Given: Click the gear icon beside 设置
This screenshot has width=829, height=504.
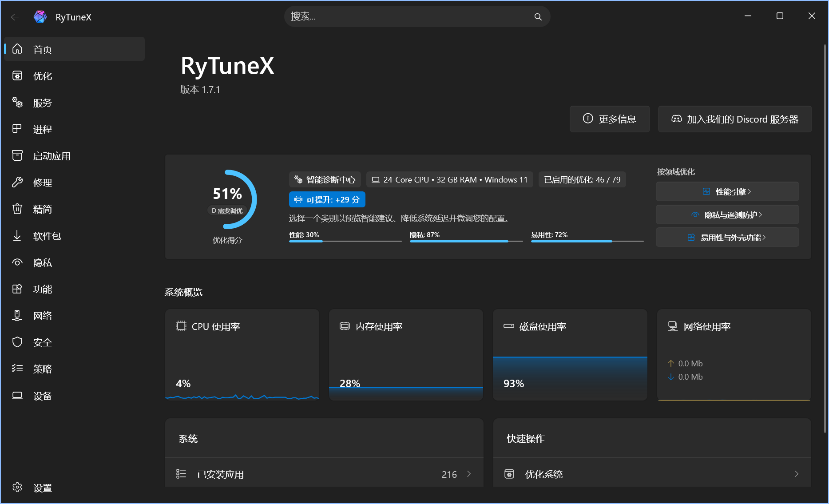Looking at the screenshot, I should tap(17, 487).
